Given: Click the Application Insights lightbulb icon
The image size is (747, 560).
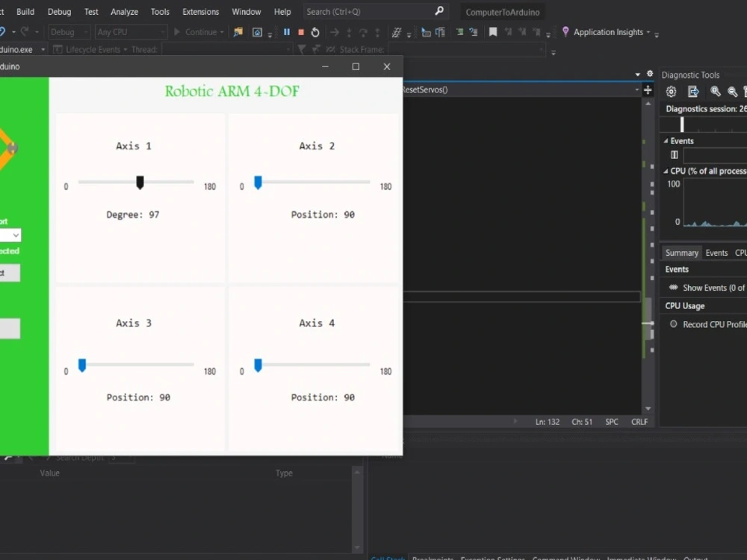Looking at the screenshot, I should click(x=565, y=32).
